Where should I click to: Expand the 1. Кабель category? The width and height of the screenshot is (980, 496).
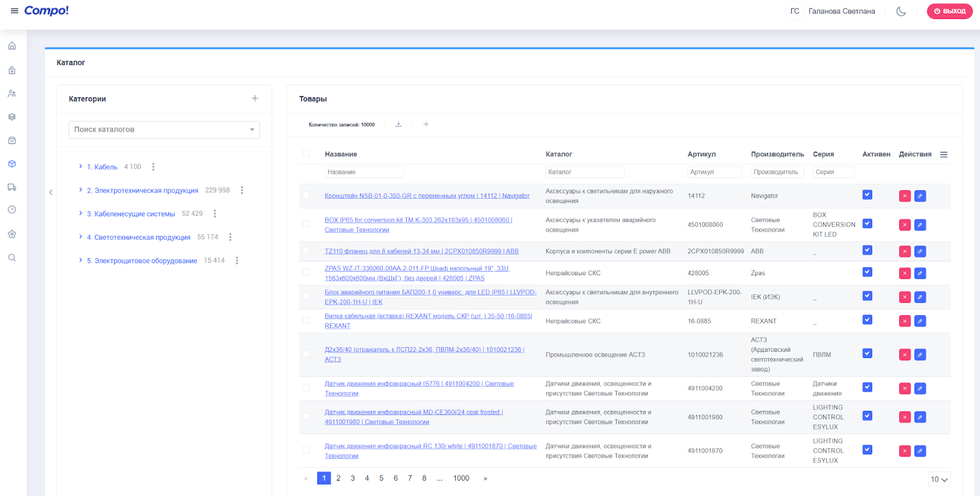point(80,166)
